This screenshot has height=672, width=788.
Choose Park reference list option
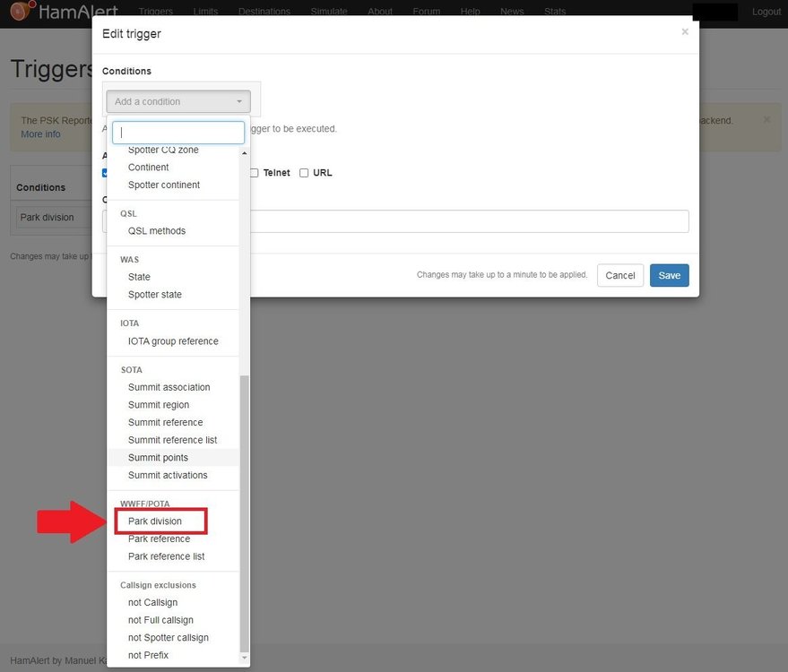[x=166, y=556]
